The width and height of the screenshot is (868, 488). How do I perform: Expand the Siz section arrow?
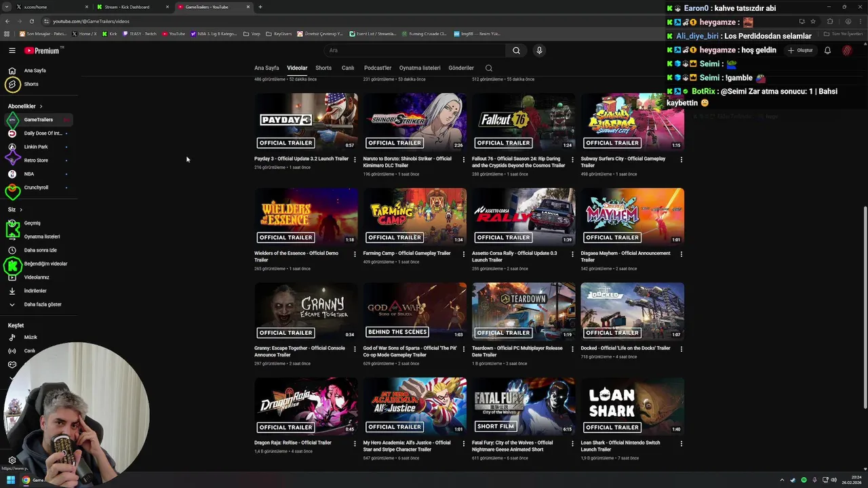pos(21,209)
